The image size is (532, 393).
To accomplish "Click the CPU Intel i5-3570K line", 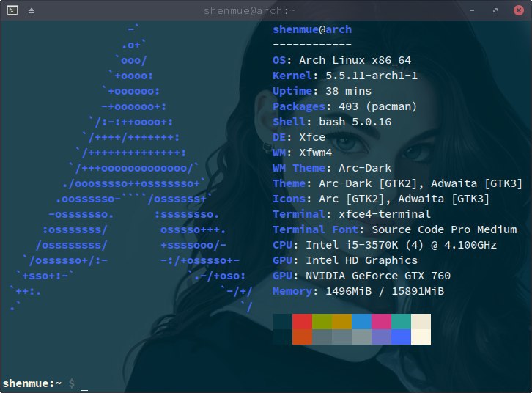I will click(x=385, y=245).
